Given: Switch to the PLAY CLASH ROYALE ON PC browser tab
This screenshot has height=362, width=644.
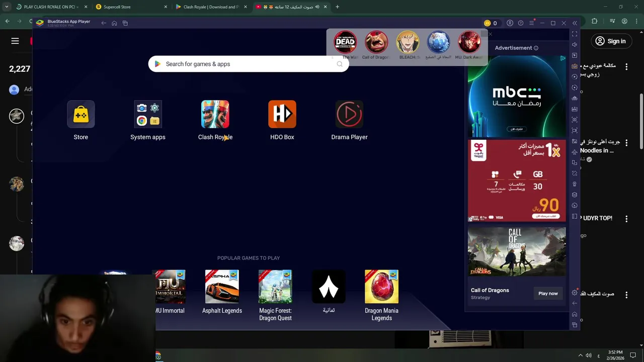Looking at the screenshot, I should point(51,7).
